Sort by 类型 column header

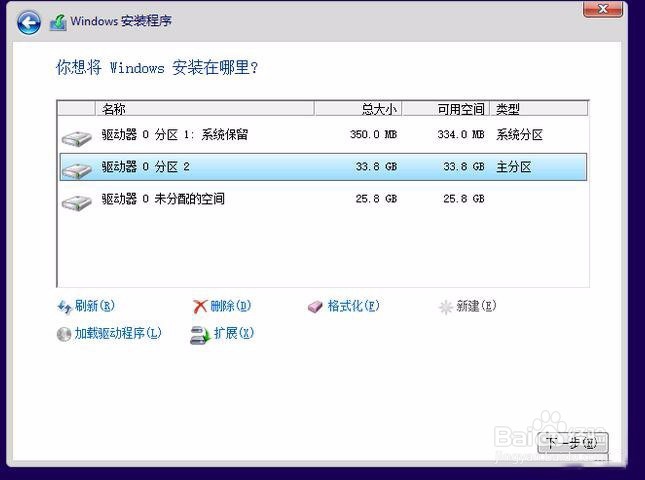tap(539, 109)
